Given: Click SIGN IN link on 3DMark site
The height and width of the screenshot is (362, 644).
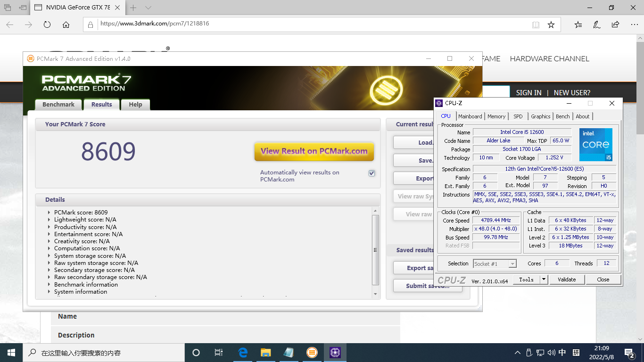Looking at the screenshot, I should click(528, 93).
